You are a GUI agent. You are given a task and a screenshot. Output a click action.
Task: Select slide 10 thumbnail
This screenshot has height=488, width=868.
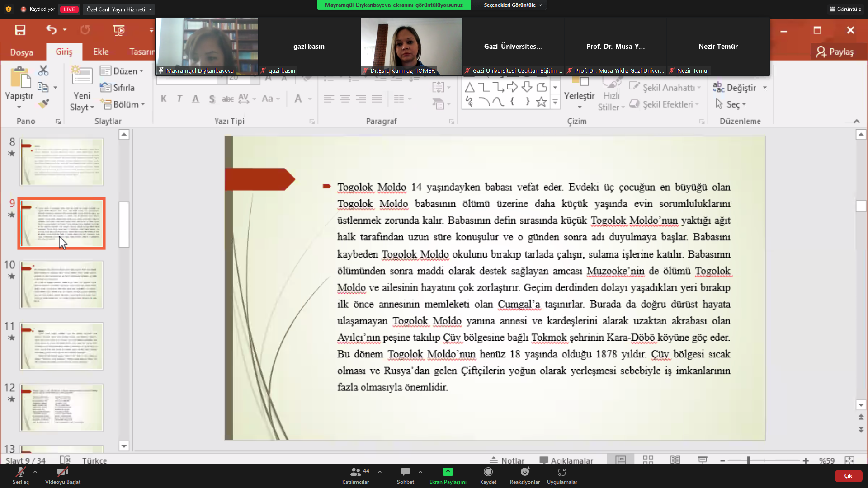[x=61, y=285]
